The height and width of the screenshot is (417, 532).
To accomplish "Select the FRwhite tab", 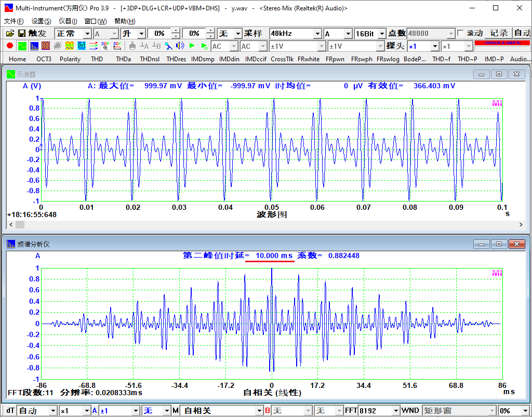I will (309, 59).
